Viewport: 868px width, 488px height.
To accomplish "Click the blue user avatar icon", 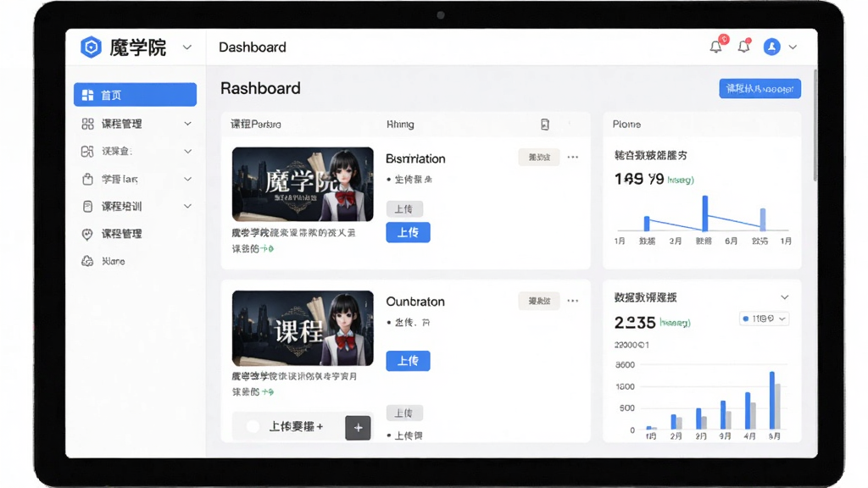I will click(771, 47).
